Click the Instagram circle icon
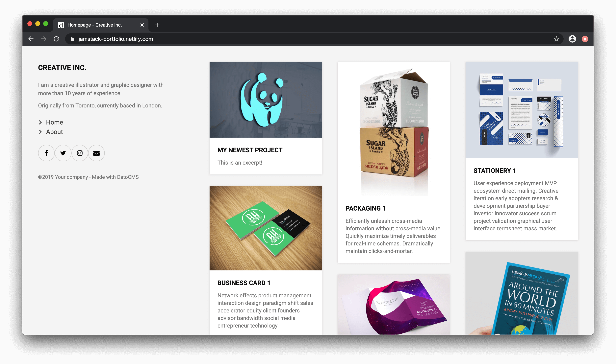The height and width of the screenshot is (364, 616). tap(80, 153)
